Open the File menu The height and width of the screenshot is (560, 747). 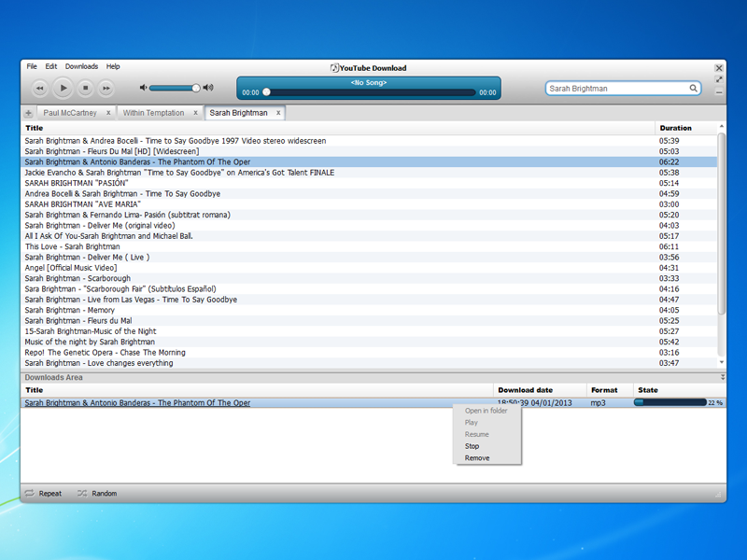pos(32,66)
